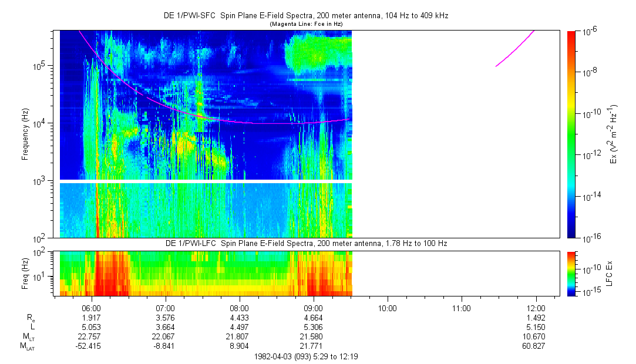The image size is (636, 364).
Task: Click the 12:00 time axis tick label
Action: point(536,308)
